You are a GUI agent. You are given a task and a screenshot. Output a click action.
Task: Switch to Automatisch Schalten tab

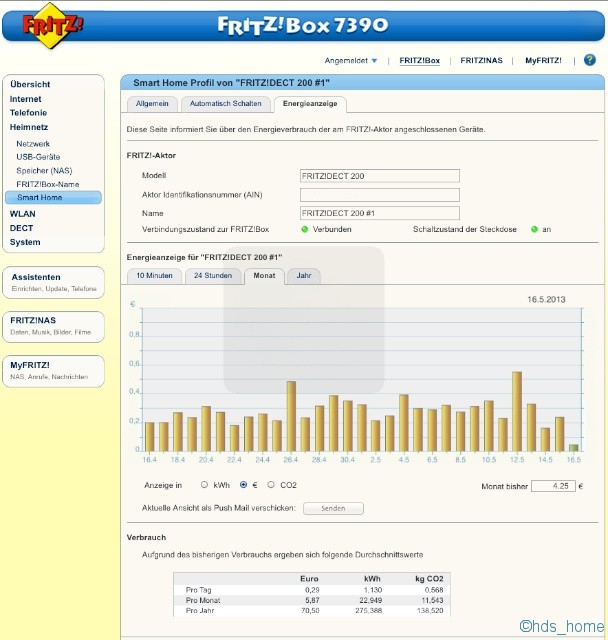[x=226, y=104]
